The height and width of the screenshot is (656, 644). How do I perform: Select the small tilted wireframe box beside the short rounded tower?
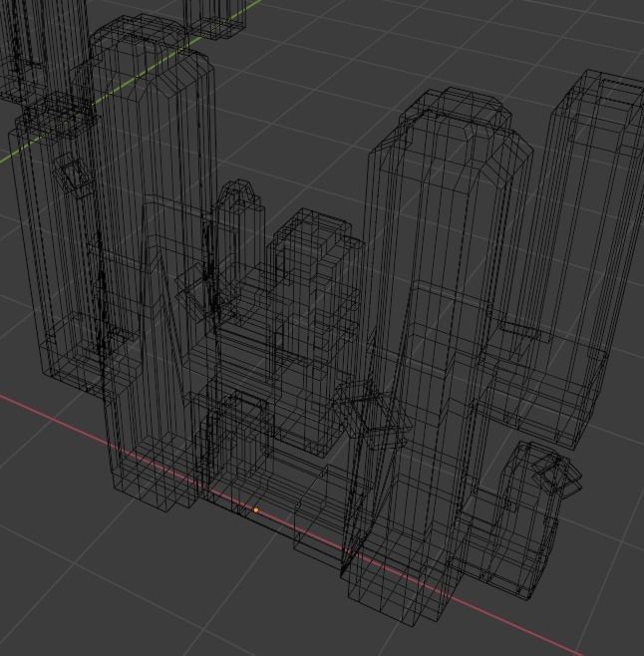pos(557,476)
